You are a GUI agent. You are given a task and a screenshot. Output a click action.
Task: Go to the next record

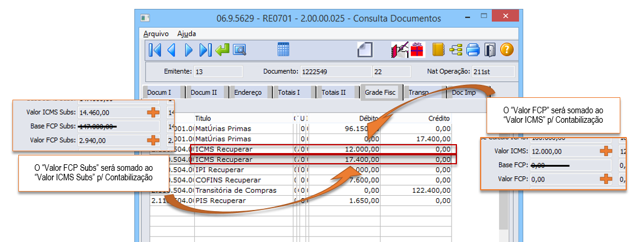point(188,50)
